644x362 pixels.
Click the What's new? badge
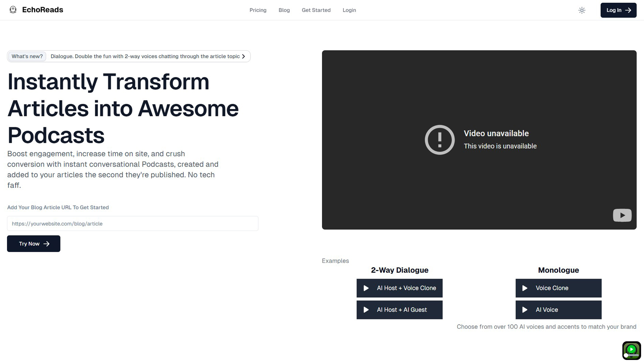coord(27,56)
